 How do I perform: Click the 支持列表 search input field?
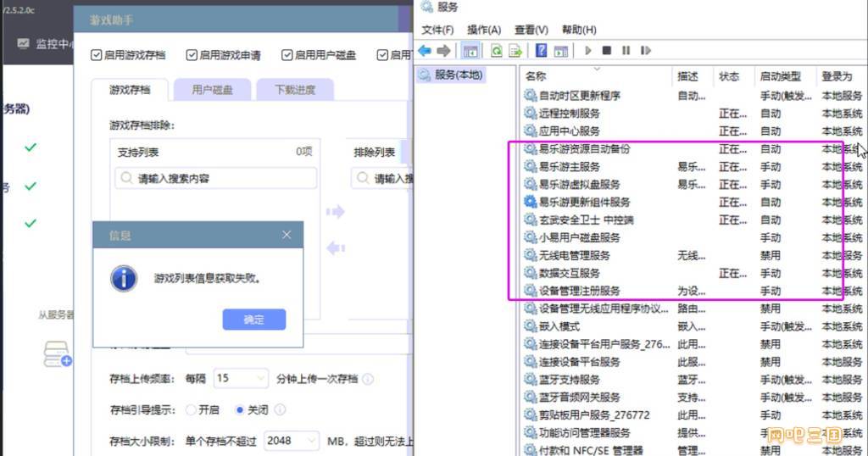pyautogui.click(x=215, y=179)
